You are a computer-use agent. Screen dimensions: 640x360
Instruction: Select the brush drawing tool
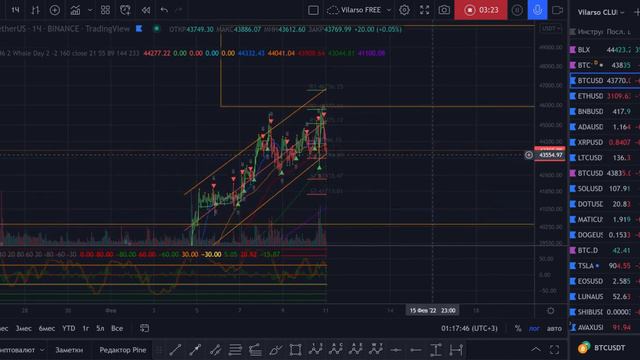point(275,350)
